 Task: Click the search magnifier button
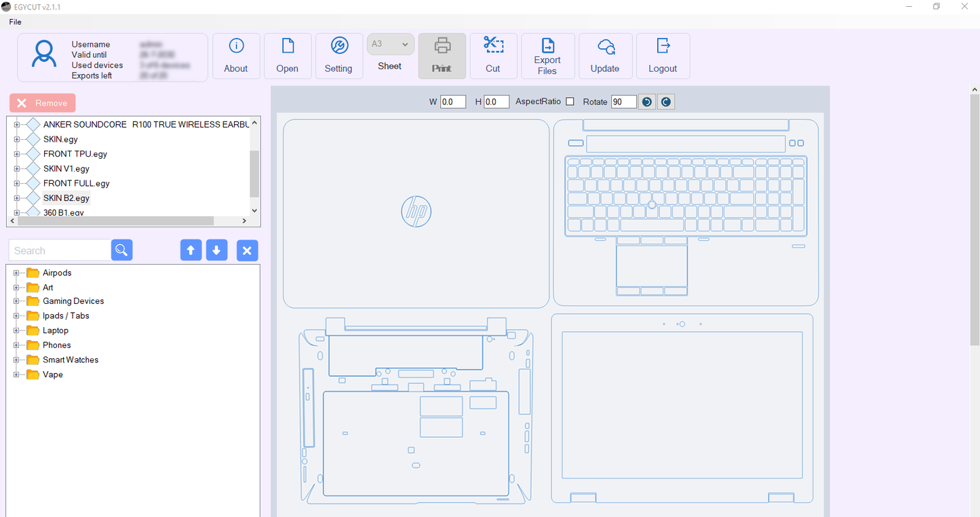121,250
